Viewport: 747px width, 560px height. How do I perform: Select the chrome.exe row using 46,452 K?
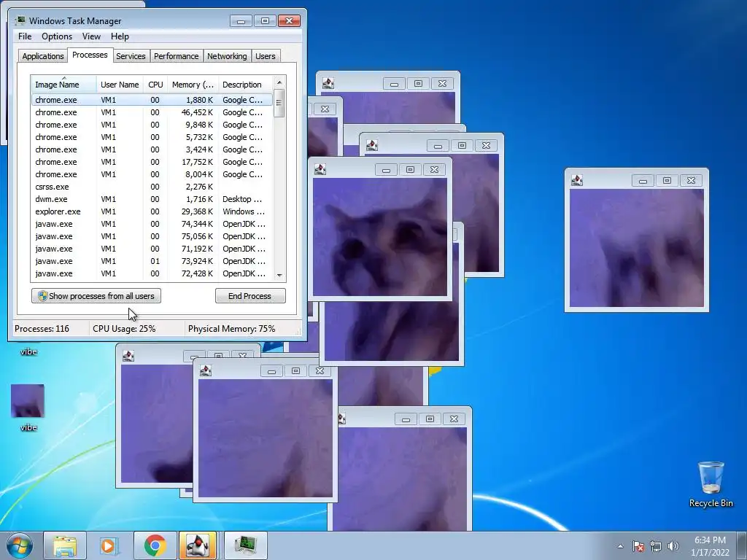point(152,112)
